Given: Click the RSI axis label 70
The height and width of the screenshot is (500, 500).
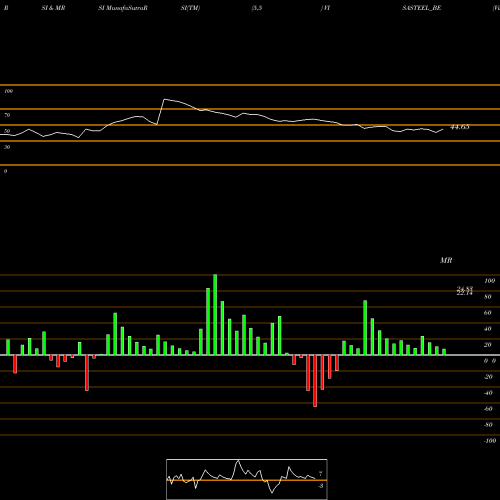Looking at the screenshot, I should point(7,115).
